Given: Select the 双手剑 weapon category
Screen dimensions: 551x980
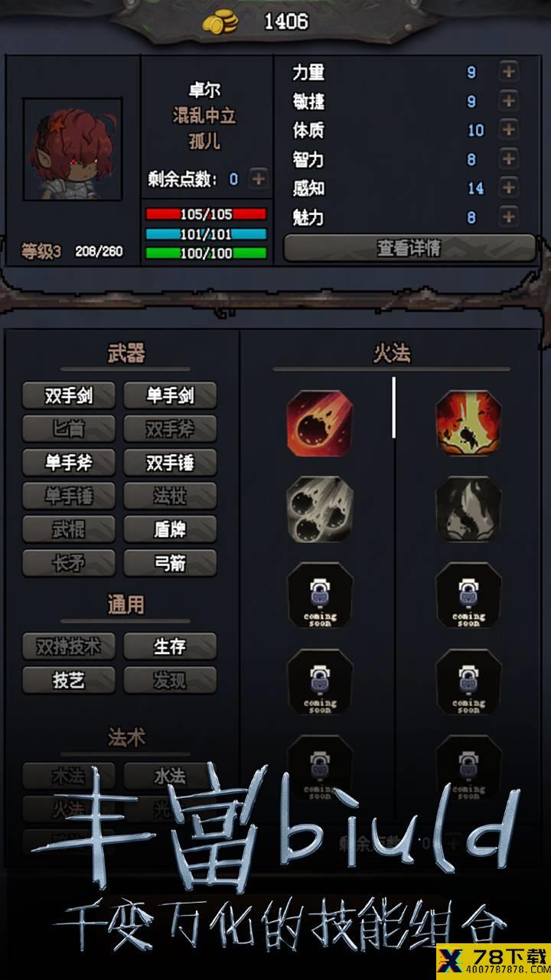Looking at the screenshot, I should (69, 396).
